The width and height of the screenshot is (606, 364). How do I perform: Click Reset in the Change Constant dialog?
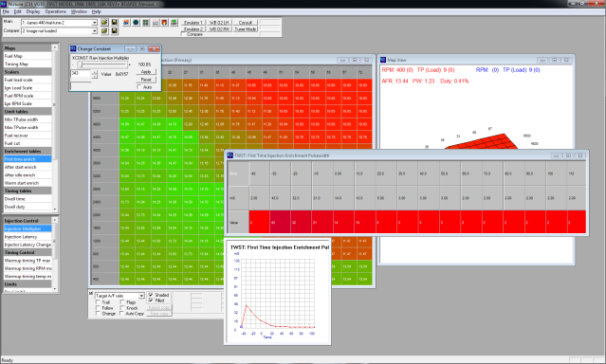tap(146, 80)
